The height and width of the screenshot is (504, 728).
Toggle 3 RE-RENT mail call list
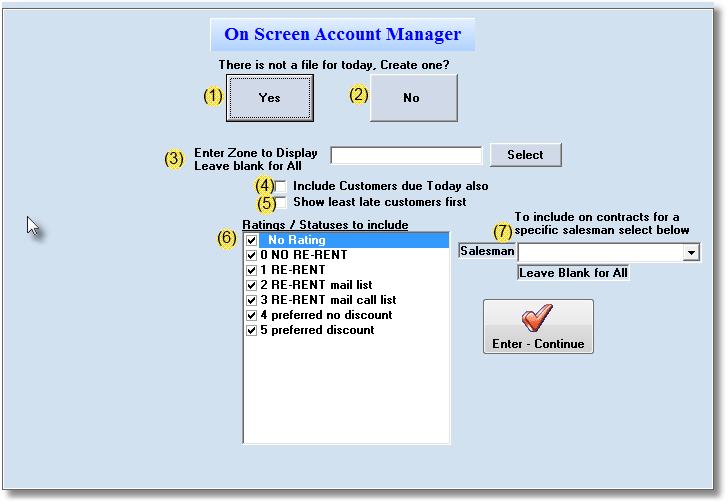[x=252, y=300]
